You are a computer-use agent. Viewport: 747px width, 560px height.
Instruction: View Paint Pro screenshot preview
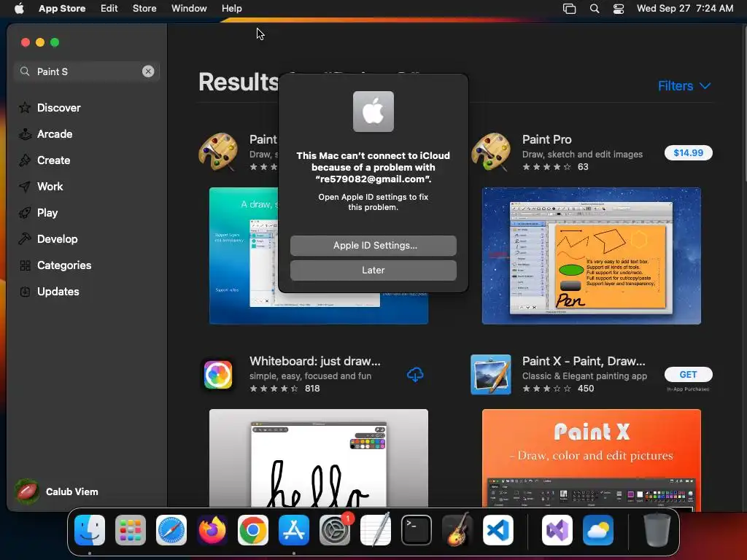coord(591,256)
